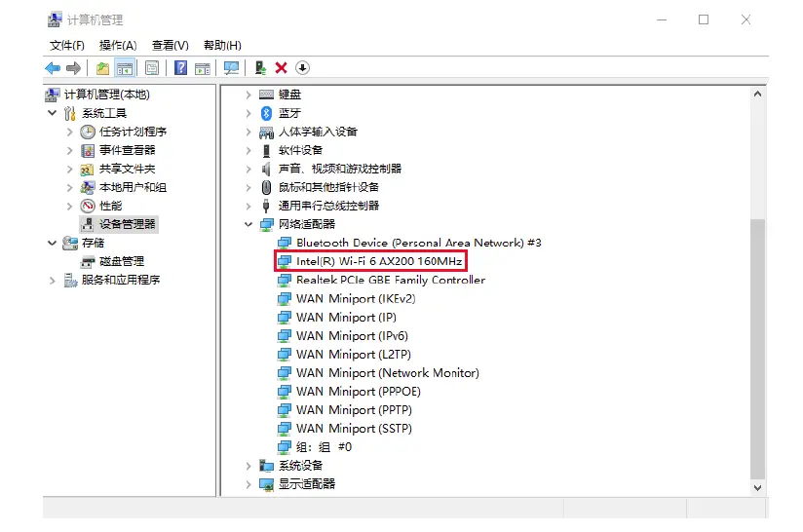Open the blue Help question mark icon
Screen dimensions: 803x532
coord(180,67)
